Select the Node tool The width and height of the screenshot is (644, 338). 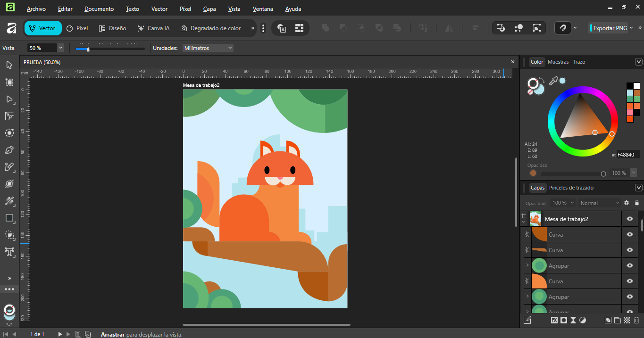click(9, 99)
